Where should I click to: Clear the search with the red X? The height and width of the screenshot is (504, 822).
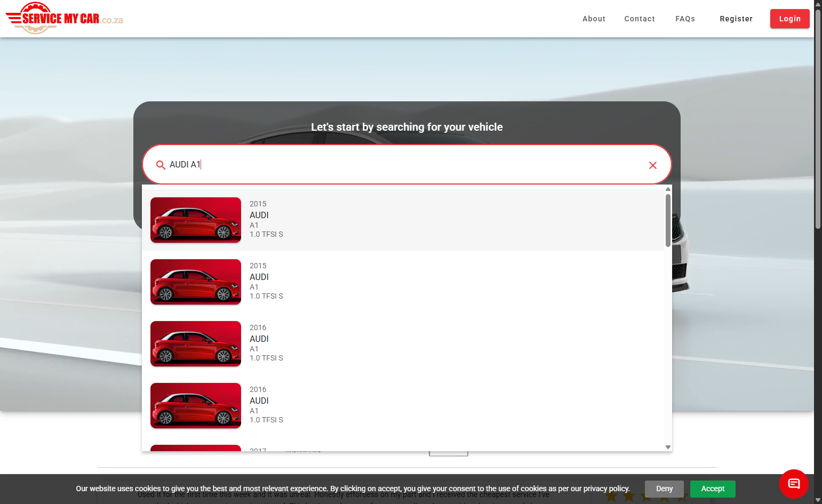click(x=652, y=165)
